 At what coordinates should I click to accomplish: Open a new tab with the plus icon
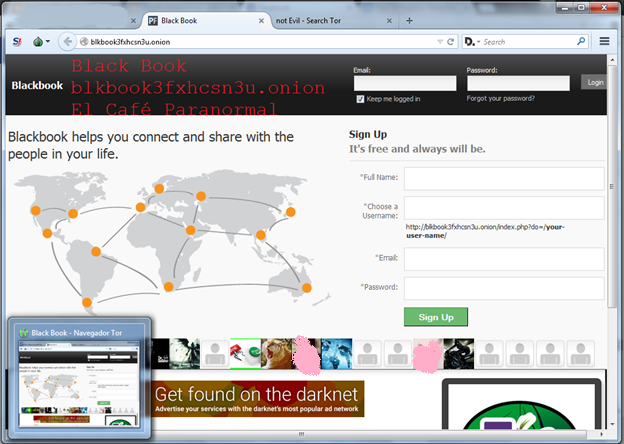tap(409, 21)
